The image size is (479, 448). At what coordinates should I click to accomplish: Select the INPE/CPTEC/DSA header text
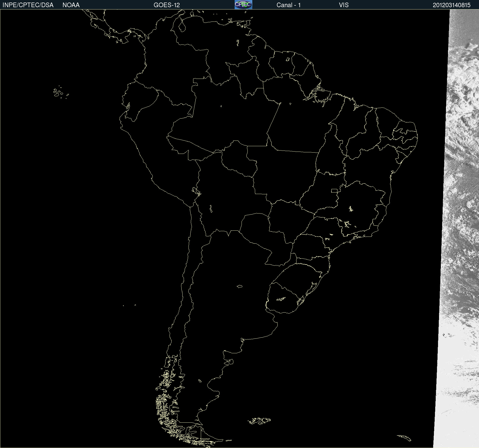coord(28,5)
